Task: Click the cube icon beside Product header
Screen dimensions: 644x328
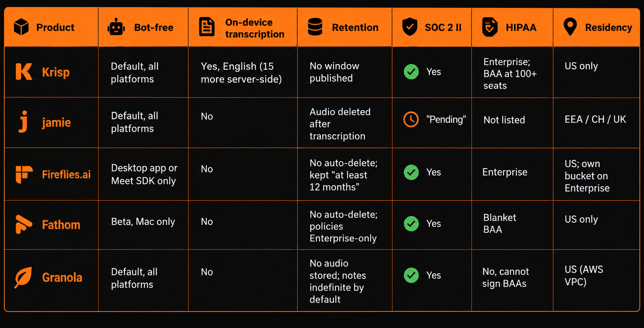Action: pyautogui.click(x=21, y=27)
